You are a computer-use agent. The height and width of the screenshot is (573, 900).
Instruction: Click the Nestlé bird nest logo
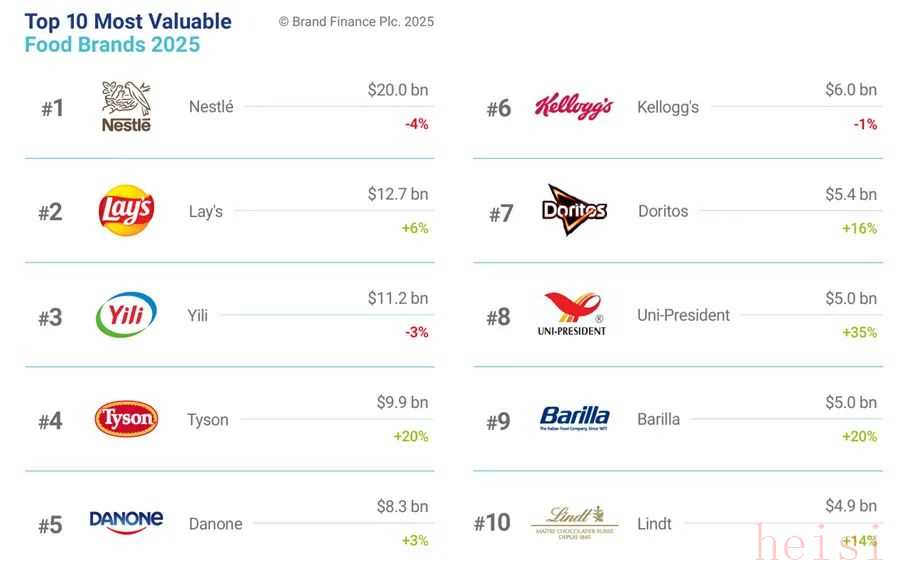[x=126, y=106]
